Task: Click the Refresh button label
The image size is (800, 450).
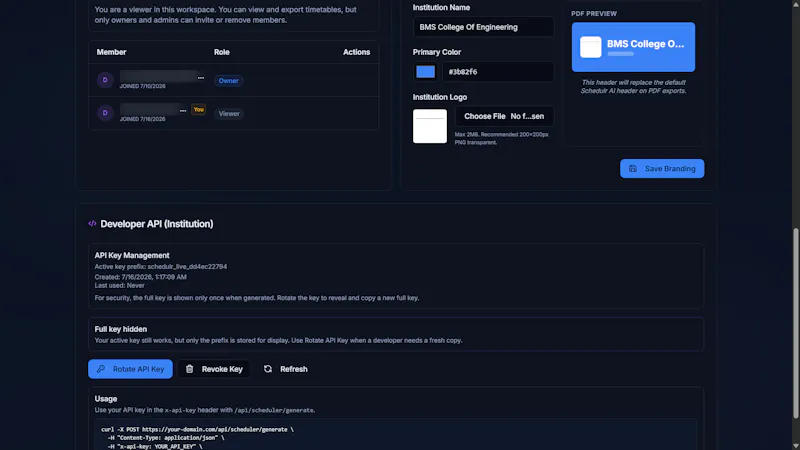Action: pyautogui.click(x=293, y=369)
